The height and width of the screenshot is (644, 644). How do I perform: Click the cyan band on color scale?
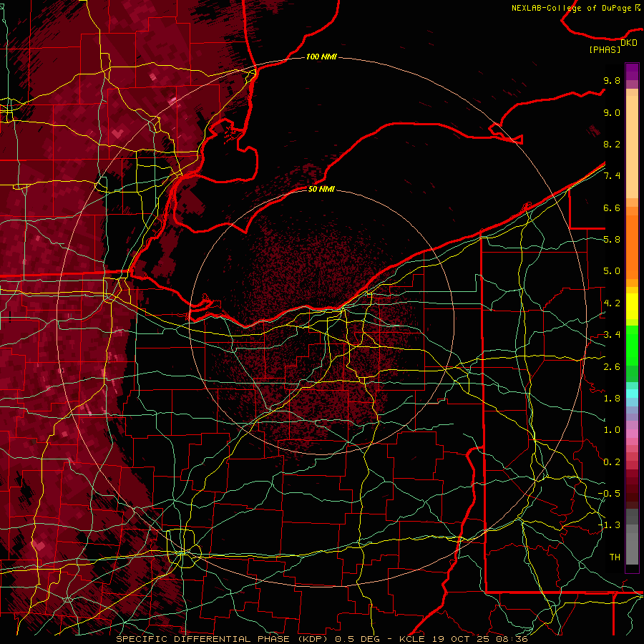[632, 393]
